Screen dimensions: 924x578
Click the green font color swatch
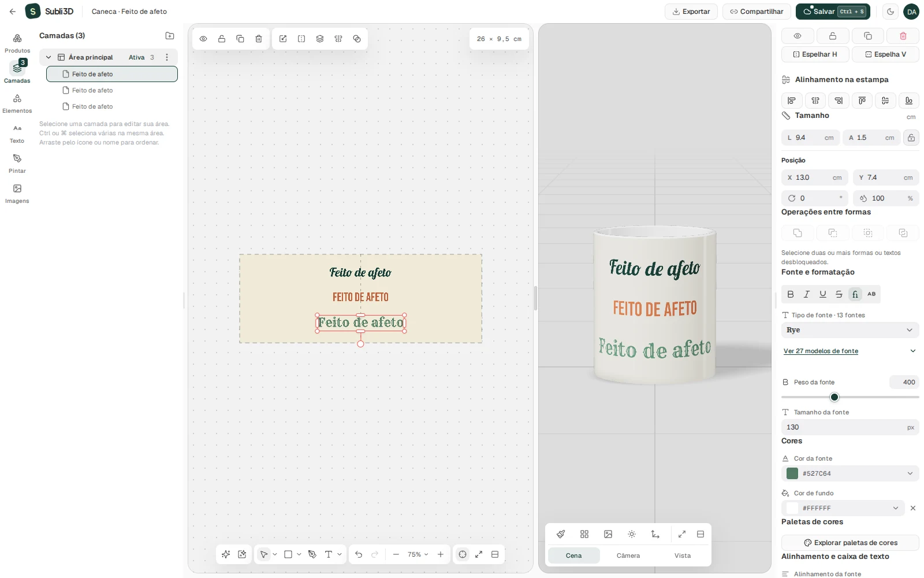pyautogui.click(x=792, y=473)
